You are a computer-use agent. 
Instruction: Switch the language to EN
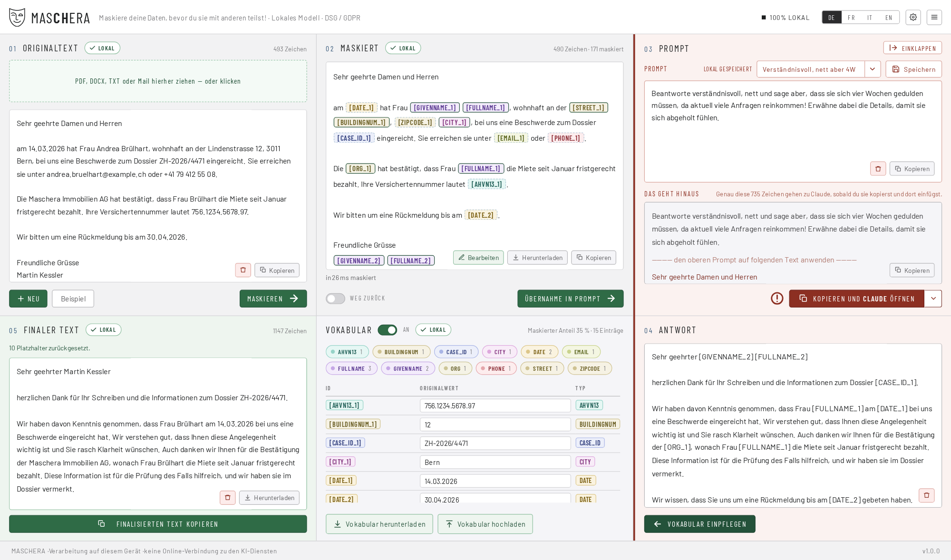click(889, 18)
